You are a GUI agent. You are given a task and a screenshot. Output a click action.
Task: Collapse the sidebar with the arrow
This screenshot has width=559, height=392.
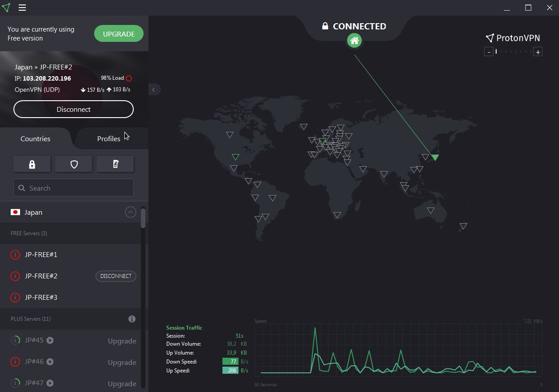point(153,90)
